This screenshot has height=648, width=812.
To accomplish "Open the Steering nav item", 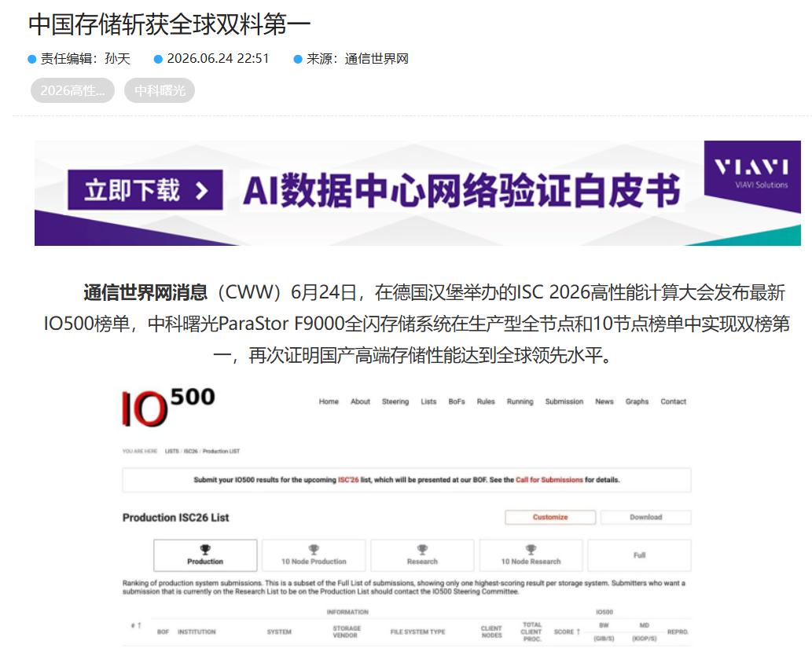I will (395, 401).
